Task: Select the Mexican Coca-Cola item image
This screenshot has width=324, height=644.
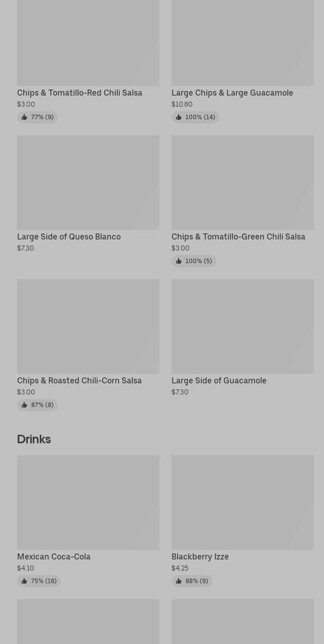Action: tap(88, 502)
